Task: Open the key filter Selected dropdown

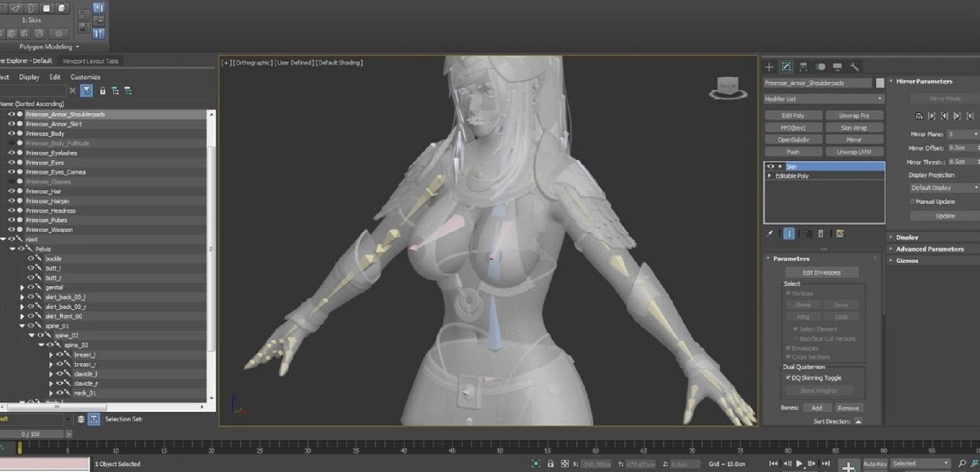Action: click(x=921, y=464)
